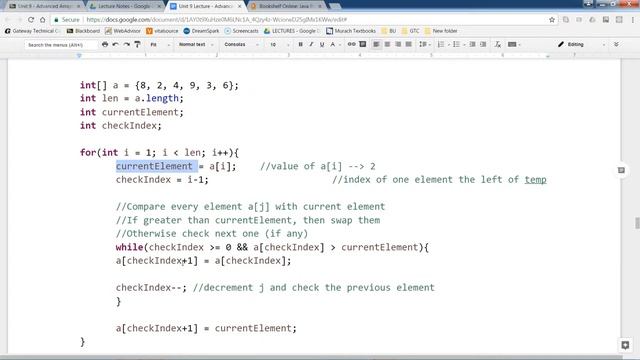Open the zoom level dropdown showing Fit

pyautogui.click(x=160, y=44)
